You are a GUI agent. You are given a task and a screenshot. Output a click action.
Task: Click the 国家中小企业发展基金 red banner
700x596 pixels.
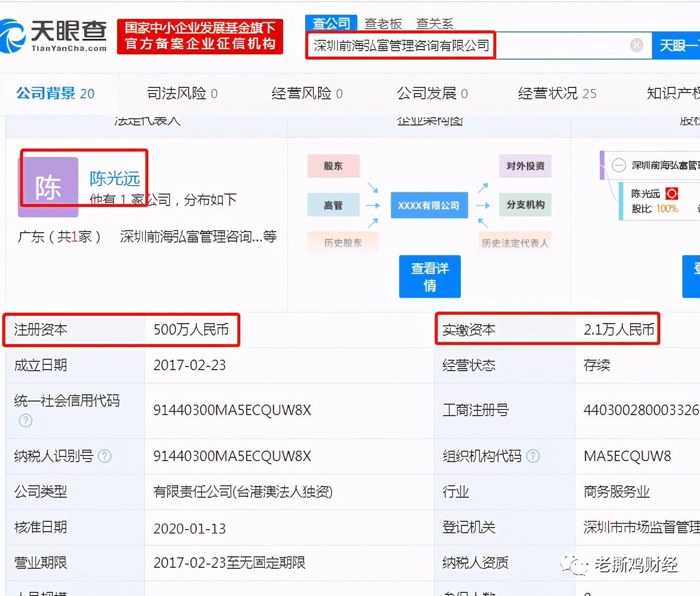[200, 36]
